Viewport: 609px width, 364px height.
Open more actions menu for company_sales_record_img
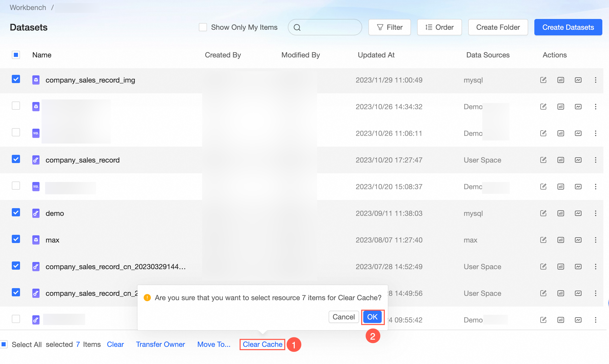click(x=595, y=80)
